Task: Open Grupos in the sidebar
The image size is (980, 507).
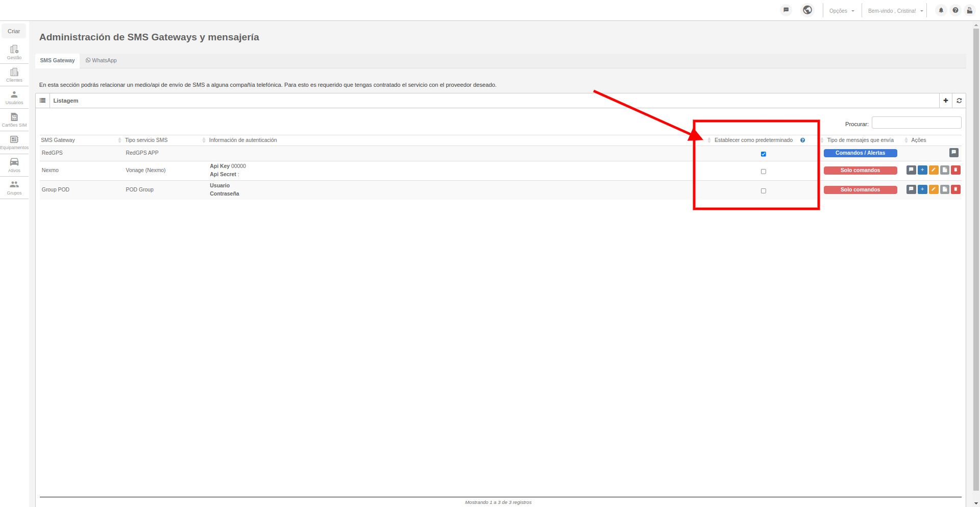Action: click(14, 188)
